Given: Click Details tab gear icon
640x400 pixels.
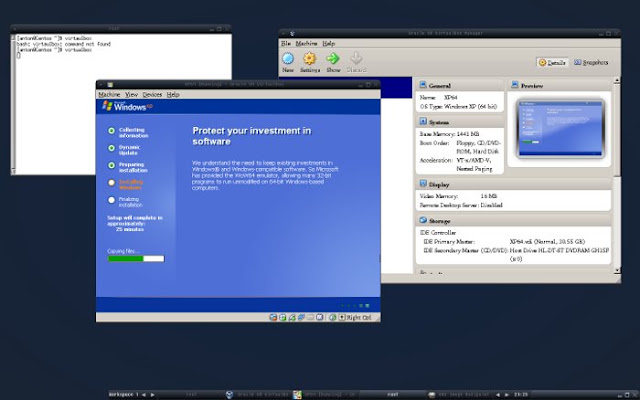Looking at the screenshot, I should (542, 62).
